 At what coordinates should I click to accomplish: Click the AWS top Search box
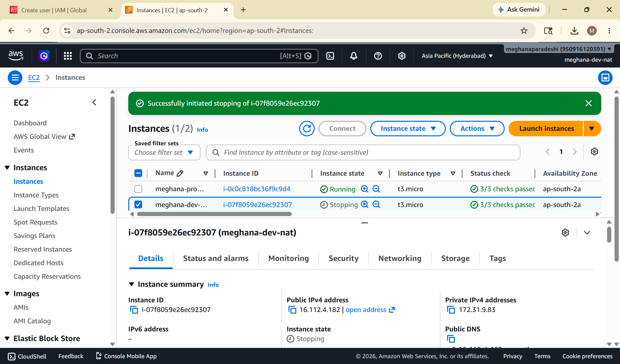[199, 56]
